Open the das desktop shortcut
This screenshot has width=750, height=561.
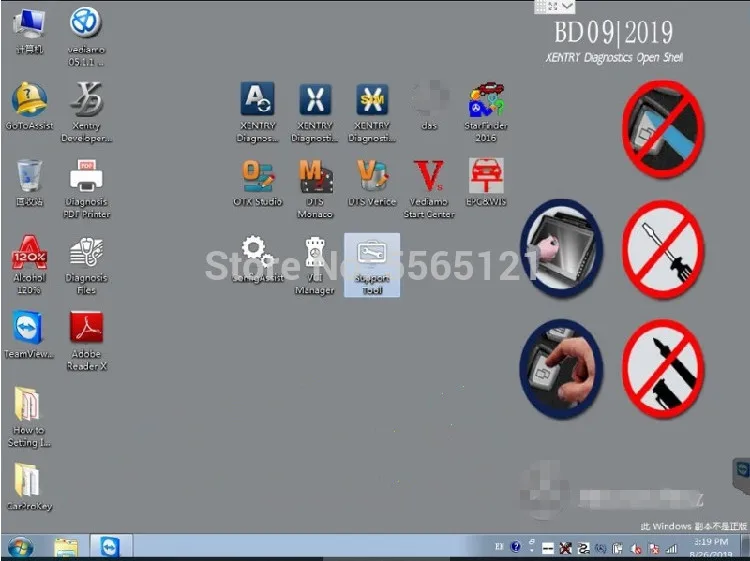click(x=430, y=106)
